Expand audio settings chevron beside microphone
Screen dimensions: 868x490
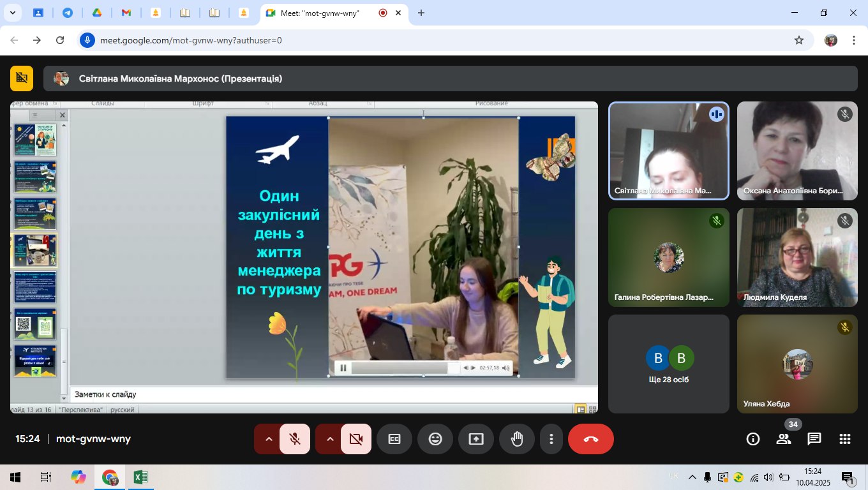[x=269, y=439]
